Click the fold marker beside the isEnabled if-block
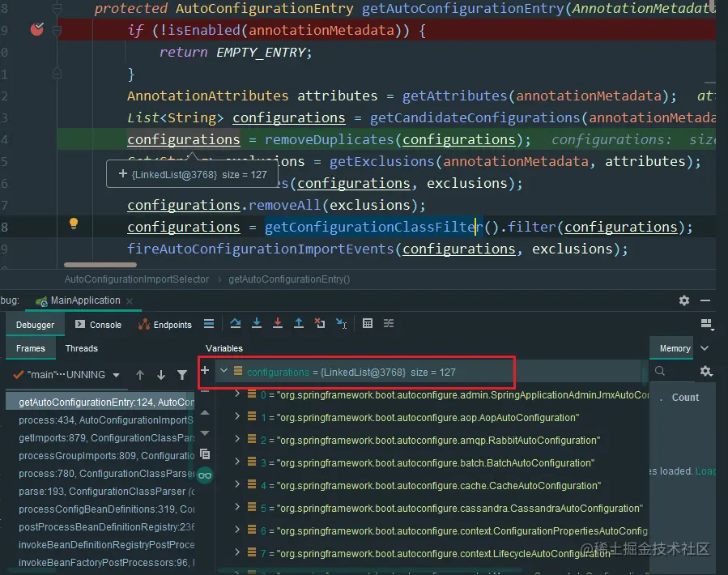728x575 pixels. (x=57, y=31)
